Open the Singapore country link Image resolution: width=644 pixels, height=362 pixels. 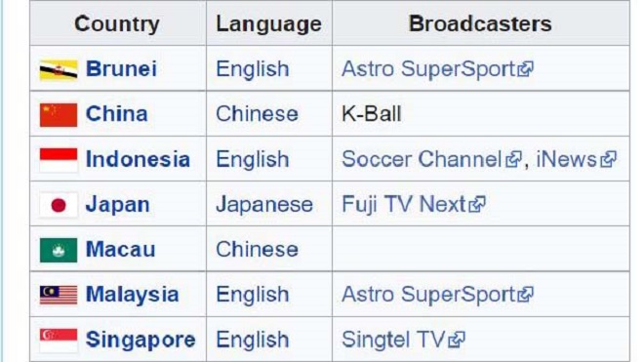[x=141, y=340]
